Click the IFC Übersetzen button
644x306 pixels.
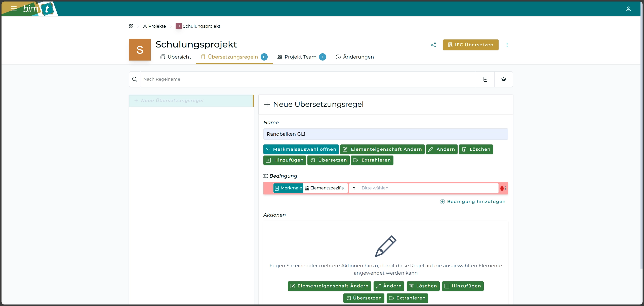tap(470, 45)
